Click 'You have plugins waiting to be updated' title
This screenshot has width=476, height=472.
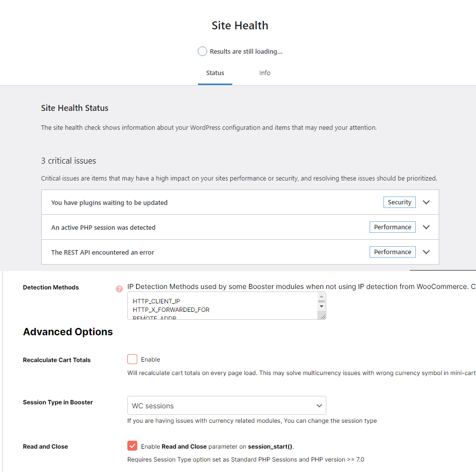(x=109, y=202)
